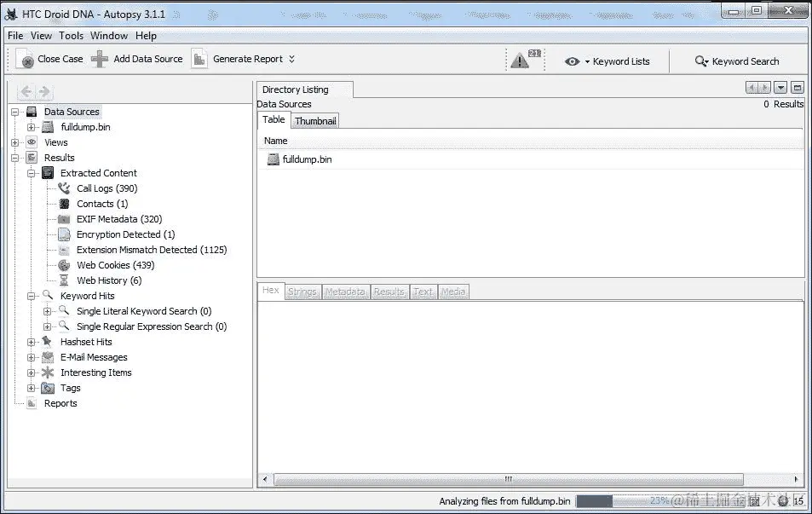812x514 pixels.
Task: Click the Hashset Hits pin icon
Action: click(x=47, y=342)
